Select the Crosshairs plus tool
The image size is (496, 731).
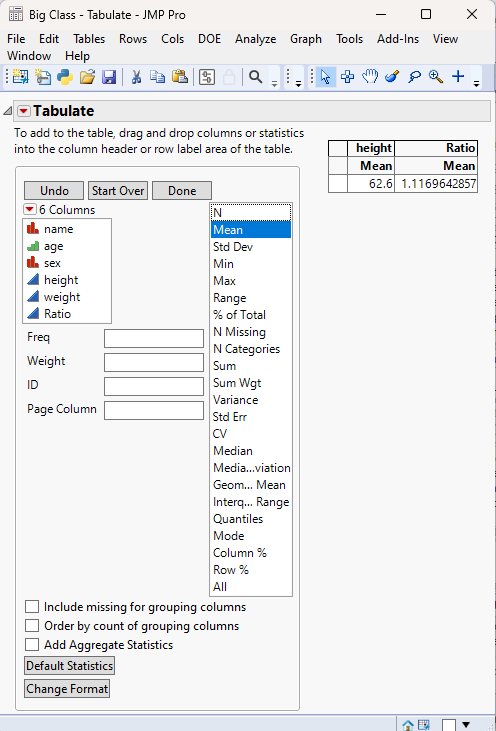[x=458, y=77]
